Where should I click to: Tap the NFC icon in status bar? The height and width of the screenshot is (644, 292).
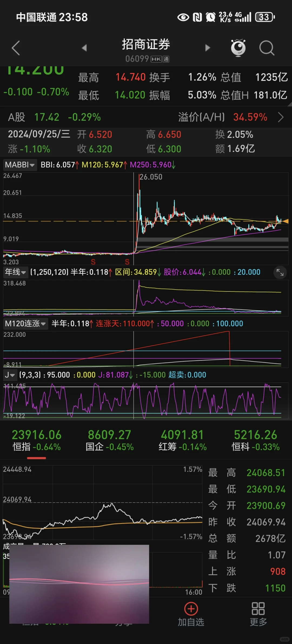pos(197,17)
